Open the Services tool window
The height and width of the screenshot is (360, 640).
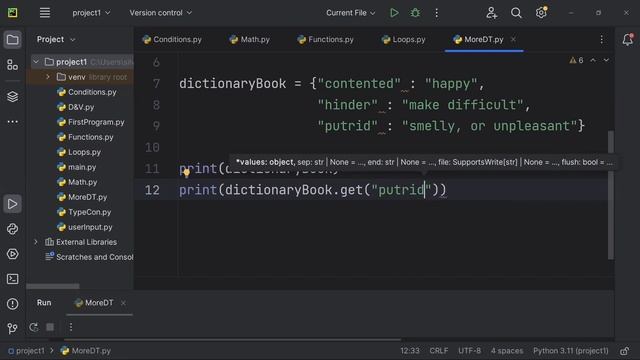coord(13,254)
